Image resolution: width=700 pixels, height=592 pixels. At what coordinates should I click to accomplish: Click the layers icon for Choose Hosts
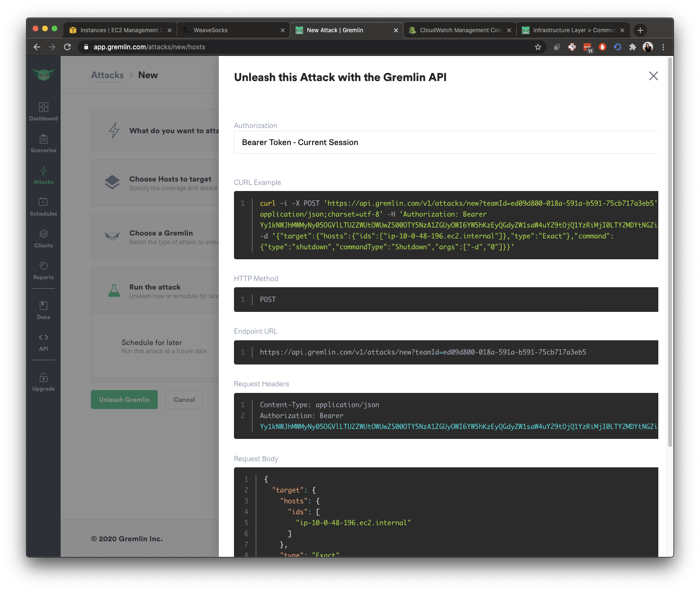[112, 182]
